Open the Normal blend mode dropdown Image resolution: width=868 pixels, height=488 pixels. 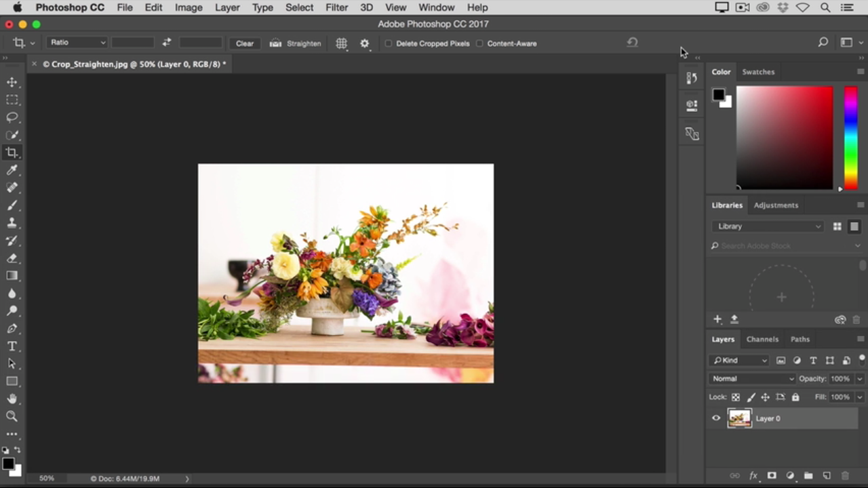tap(752, 379)
